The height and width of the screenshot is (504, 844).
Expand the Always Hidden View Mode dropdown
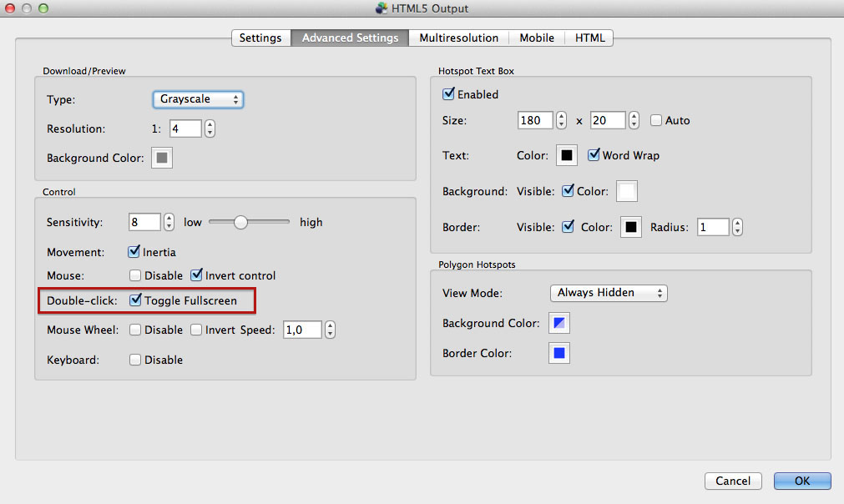[609, 293]
